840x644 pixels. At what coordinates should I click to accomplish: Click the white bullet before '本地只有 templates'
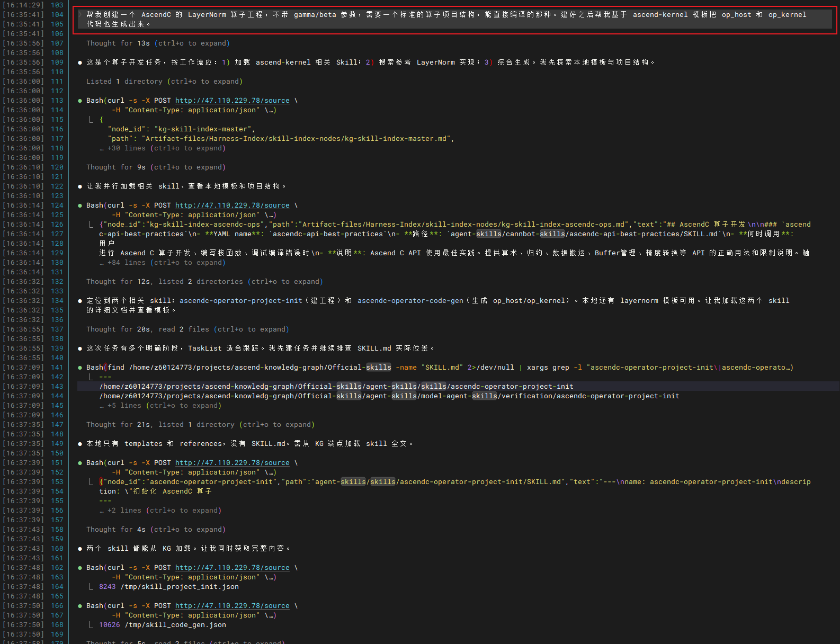coord(80,444)
